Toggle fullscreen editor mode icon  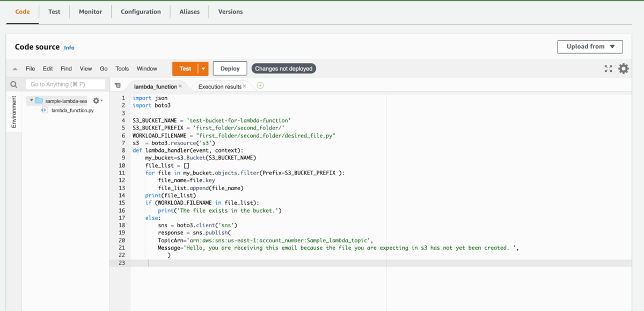click(x=608, y=69)
